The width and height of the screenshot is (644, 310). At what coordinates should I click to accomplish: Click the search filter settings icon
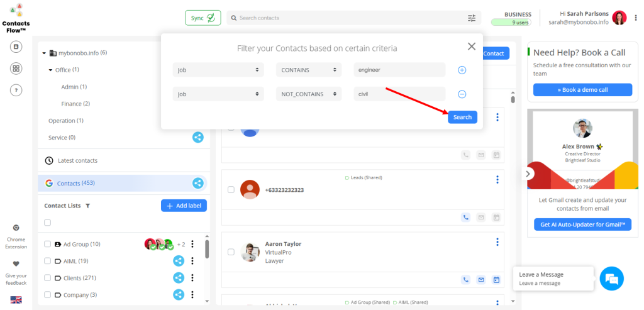pos(472,18)
